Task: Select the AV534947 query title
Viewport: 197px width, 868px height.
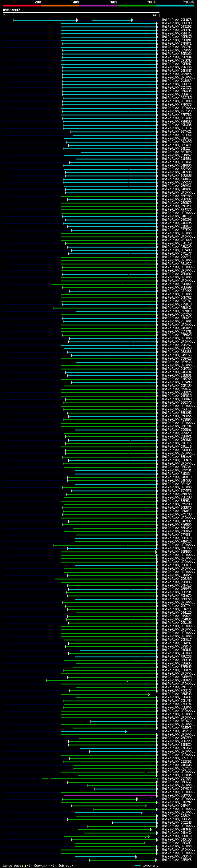Action: [11, 10]
